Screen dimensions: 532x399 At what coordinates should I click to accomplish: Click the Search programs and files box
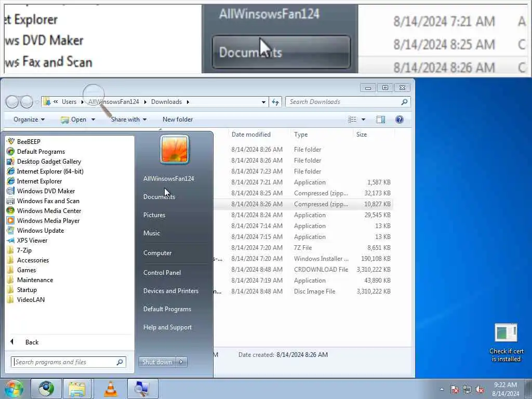coord(68,362)
